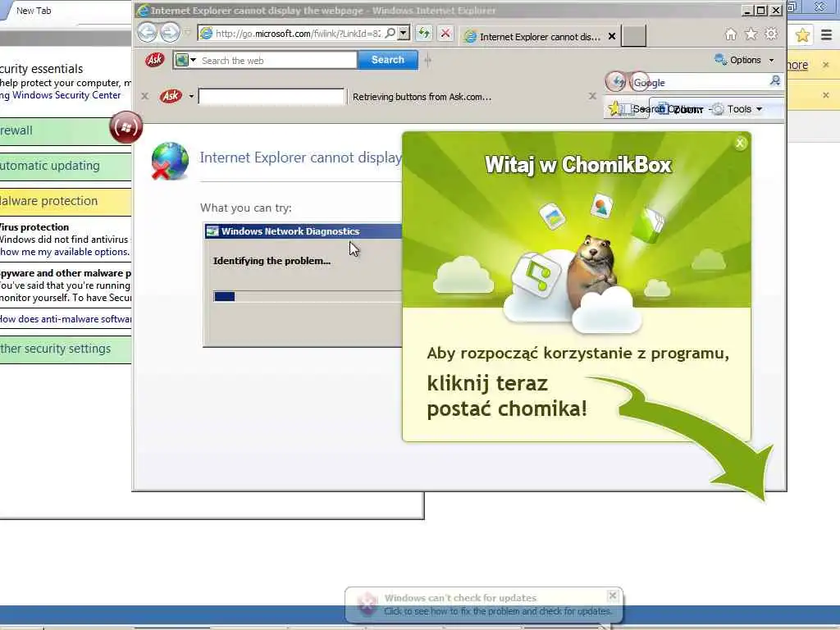Close the top Chrome yellow infobar
Image resolution: width=840 pixels, height=630 pixels.
point(825,65)
